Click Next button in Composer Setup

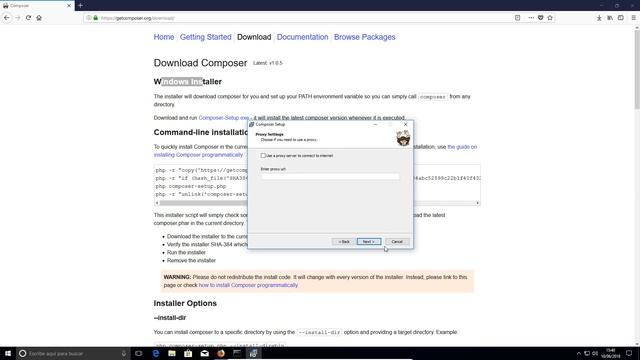click(369, 242)
